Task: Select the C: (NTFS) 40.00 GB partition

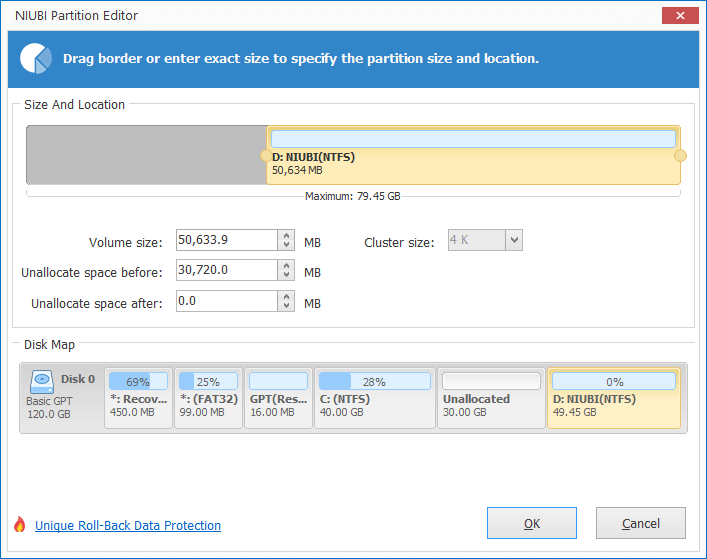Action: pyautogui.click(x=375, y=398)
